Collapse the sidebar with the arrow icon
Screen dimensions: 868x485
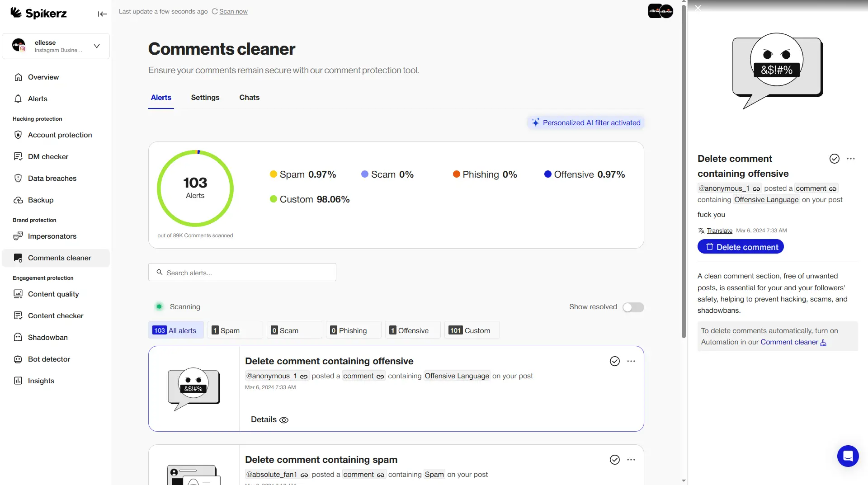(x=102, y=14)
